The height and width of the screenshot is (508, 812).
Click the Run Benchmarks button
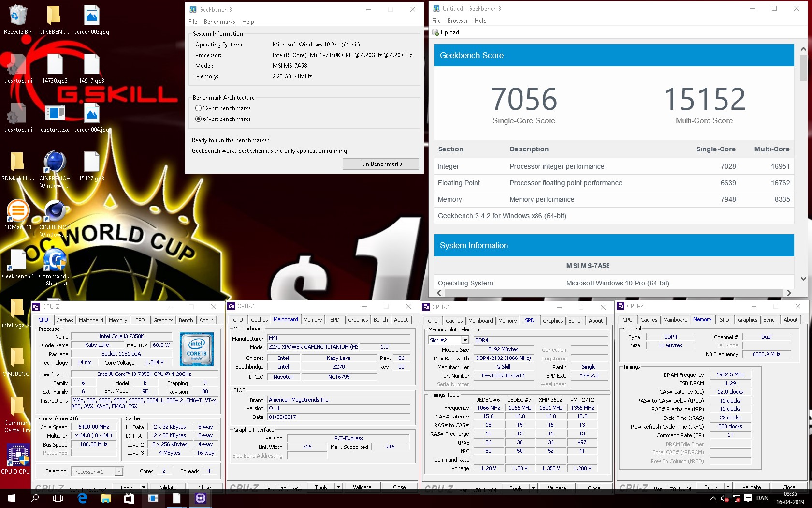pyautogui.click(x=380, y=164)
